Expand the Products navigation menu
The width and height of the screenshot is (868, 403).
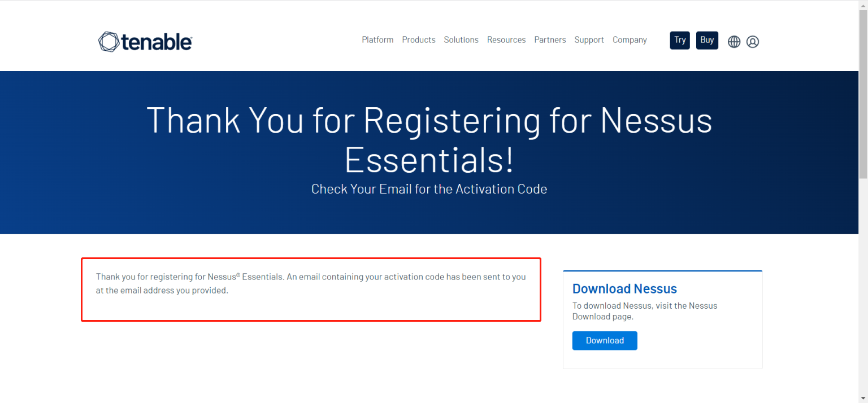(419, 40)
